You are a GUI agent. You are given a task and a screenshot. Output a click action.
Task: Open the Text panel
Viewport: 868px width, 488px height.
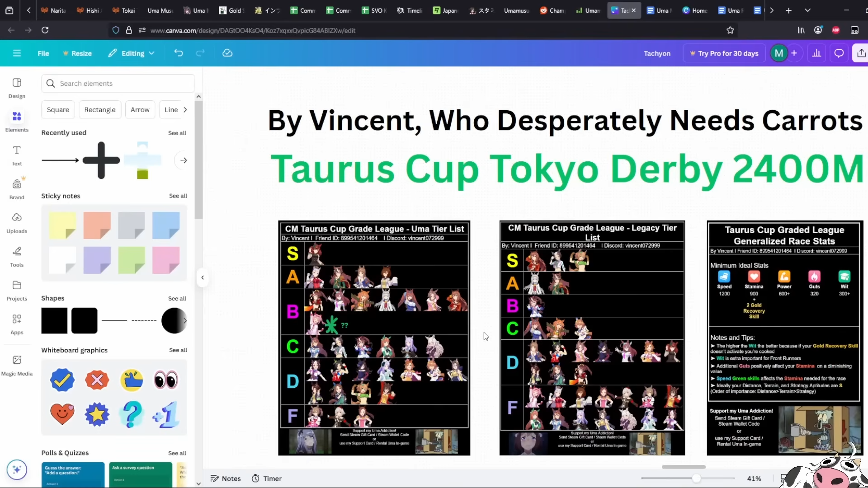[x=17, y=155]
